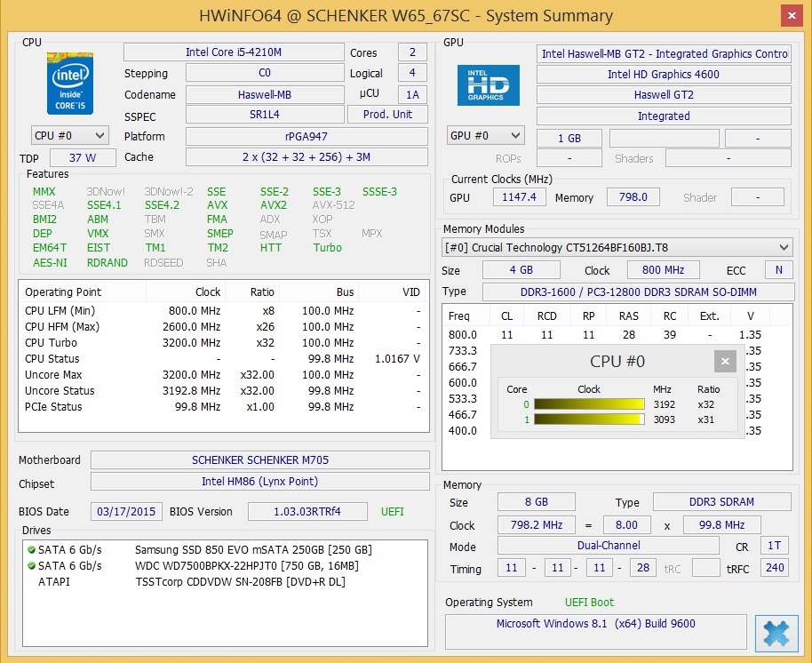
Task: Click the RDSEED feature label
Action: point(163,262)
